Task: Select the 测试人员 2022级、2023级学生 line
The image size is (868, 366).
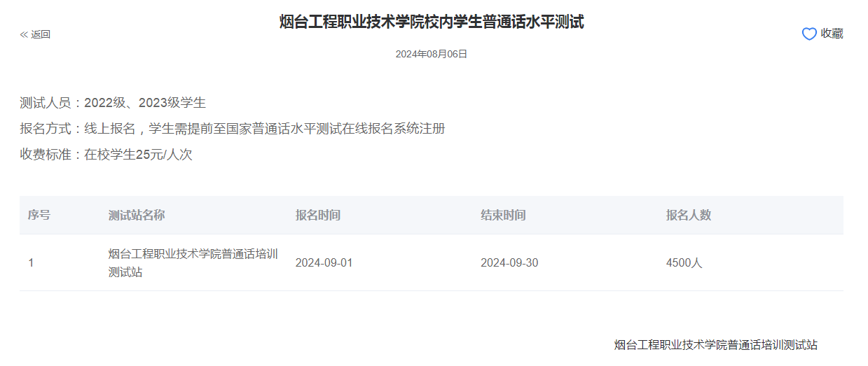Action: tap(113, 103)
